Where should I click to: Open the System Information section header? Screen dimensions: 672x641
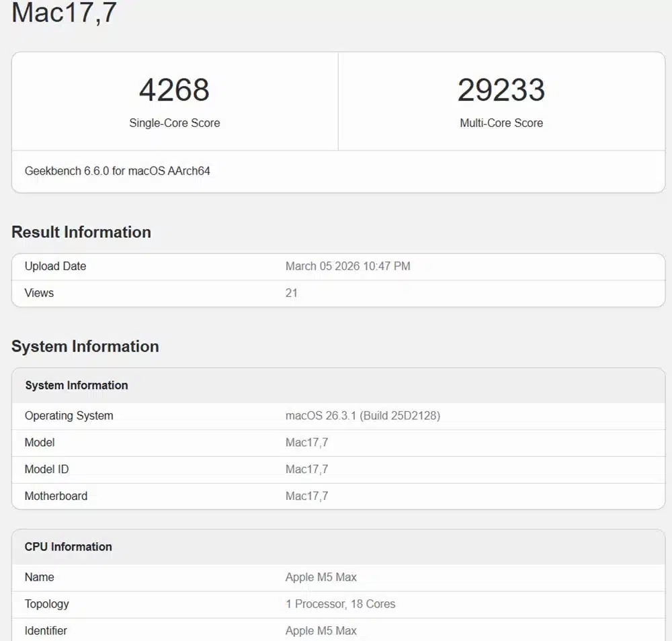[85, 347]
